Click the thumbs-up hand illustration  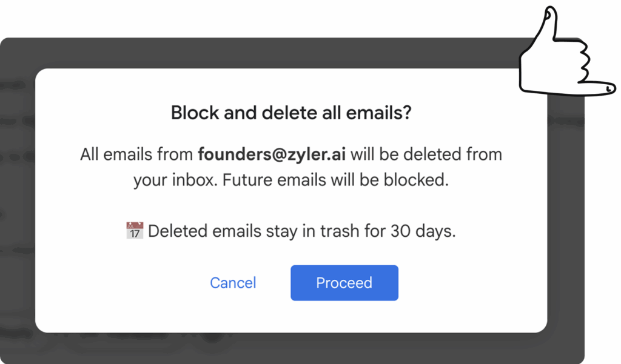(x=567, y=51)
